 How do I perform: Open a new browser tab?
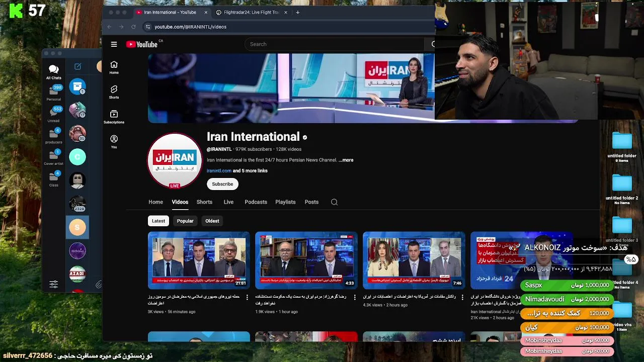(x=298, y=12)
